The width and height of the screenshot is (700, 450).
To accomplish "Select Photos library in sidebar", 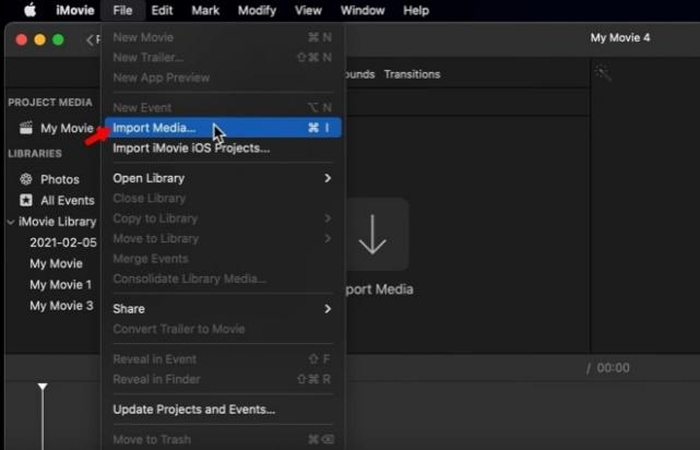I will click(x=60, y=179).
